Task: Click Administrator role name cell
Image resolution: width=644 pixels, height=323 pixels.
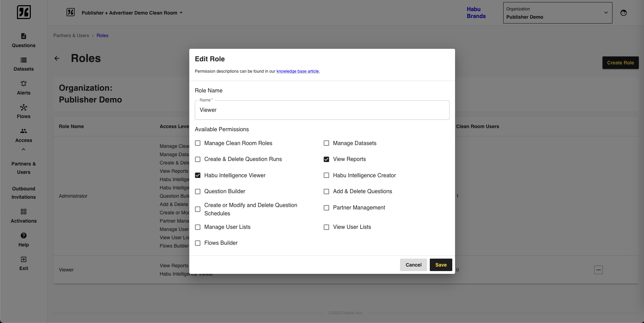Action: coord(73,196)
